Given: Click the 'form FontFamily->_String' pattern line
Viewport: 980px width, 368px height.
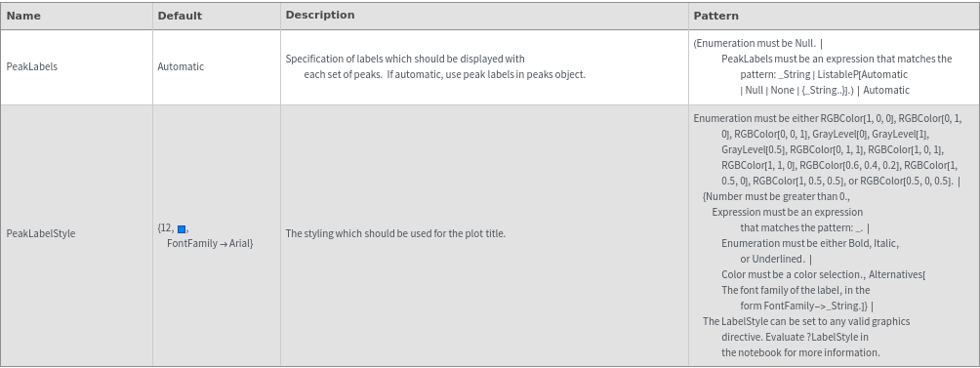Looking at the screenshot, I should (x=807, y=306).
